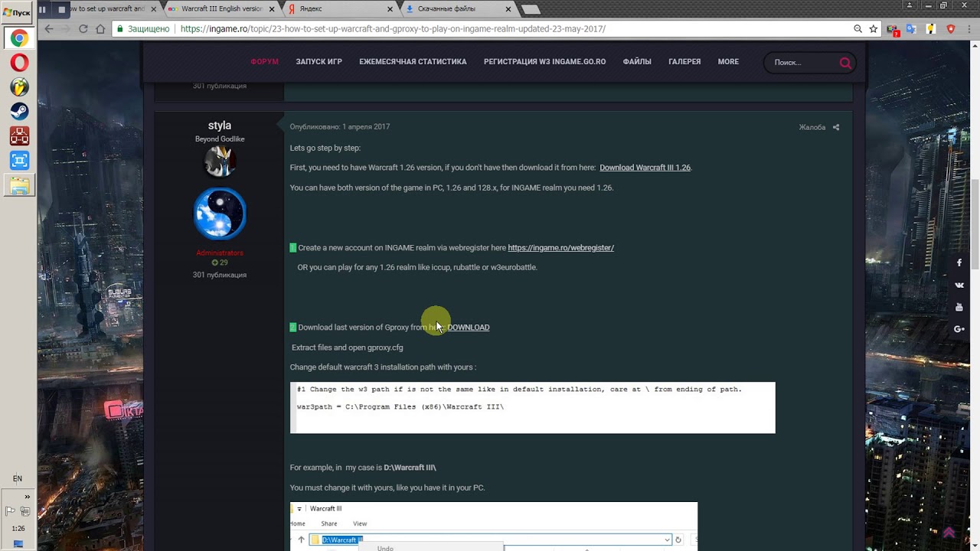Image resolution: width=980 pixels, height=551 pixels.
Task: Launch Opera from the left taskbar
Action: (x=19, y=63)
